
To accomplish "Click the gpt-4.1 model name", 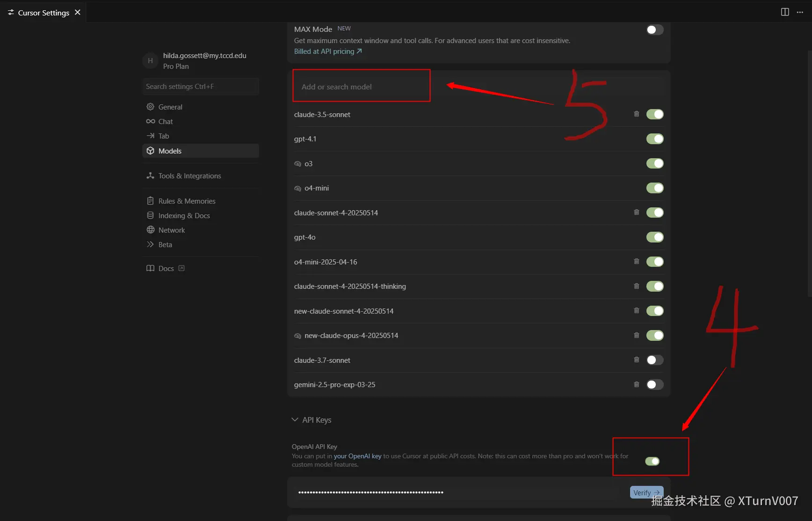I will (305, 139).
